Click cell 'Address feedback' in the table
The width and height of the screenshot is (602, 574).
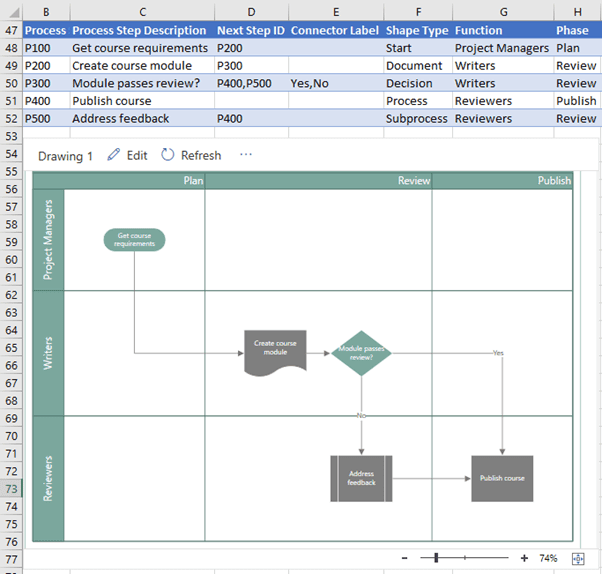[x=142, y=119]
